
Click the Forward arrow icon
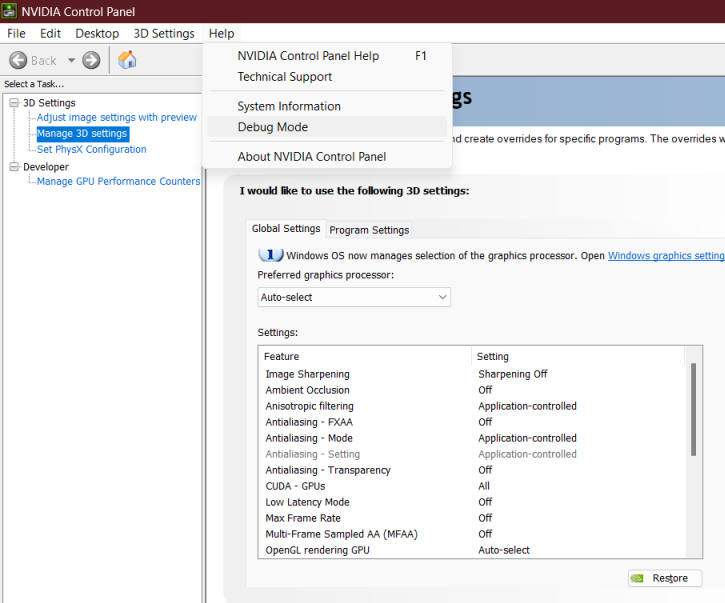click(x=91, y=60)
